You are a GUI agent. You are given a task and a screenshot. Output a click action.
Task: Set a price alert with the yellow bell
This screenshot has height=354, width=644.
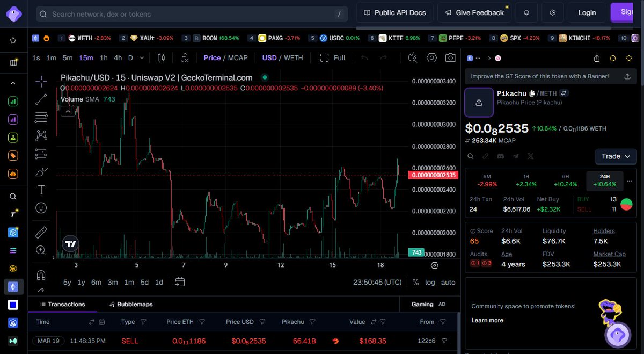pyautogui.click(x=613, y=58)
